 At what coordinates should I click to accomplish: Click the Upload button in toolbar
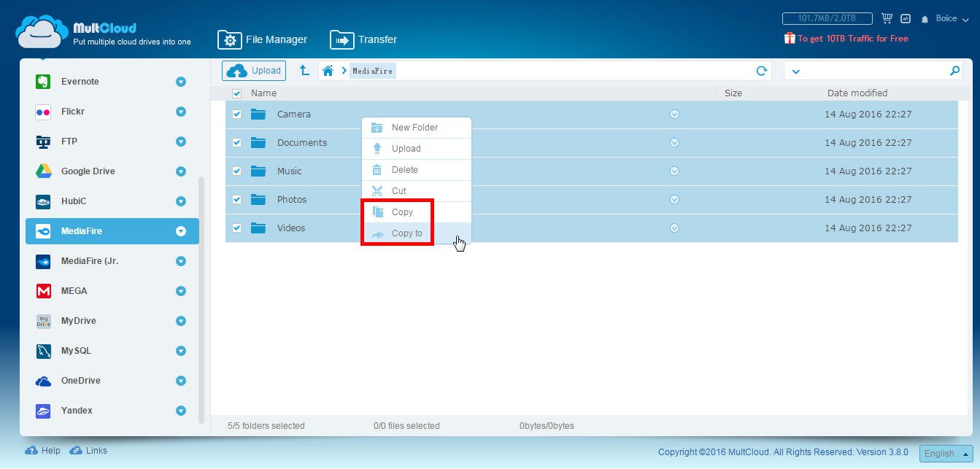point(254,71)
